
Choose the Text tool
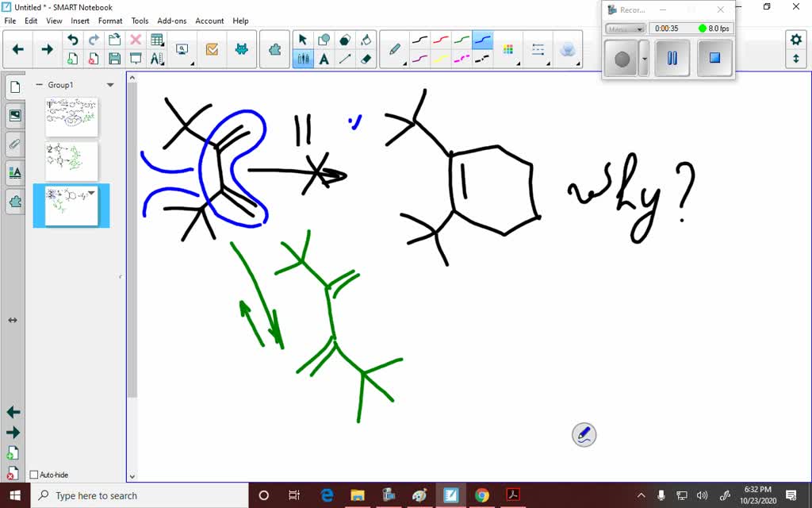(324, 58)
